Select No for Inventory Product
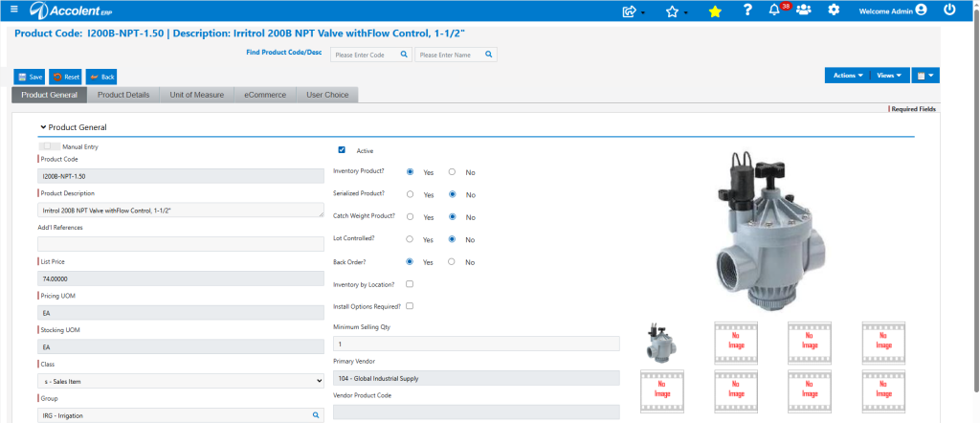Image resolution: width=980 pixels, height=423 pixels. pos(452,172)
